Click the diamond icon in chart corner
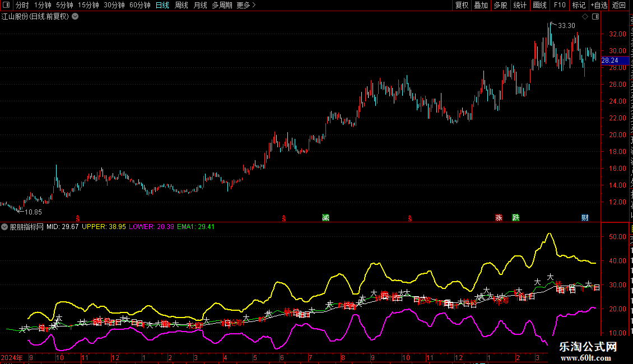Screen dimensions: 633x364 click(585, 17)
